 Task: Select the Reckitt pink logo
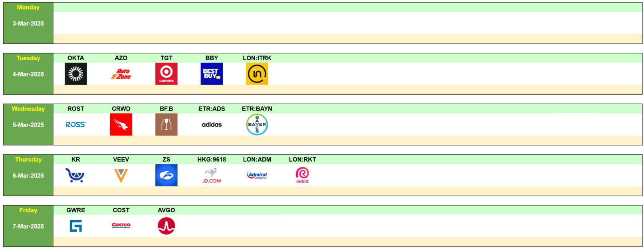(302, 175)
